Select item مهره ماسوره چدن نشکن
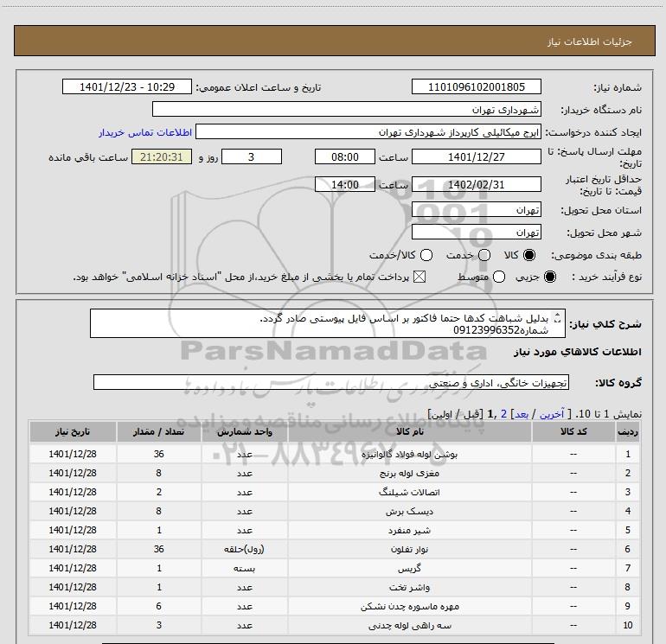 [x=409, y=607]
